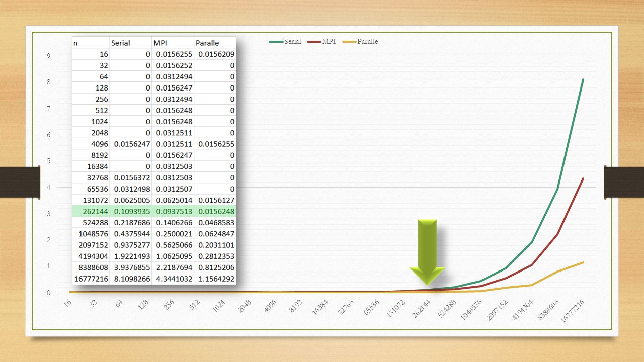Click table cell 1.1564292
The width and height of the screenshot is (644, 362).
click(216, 279)
